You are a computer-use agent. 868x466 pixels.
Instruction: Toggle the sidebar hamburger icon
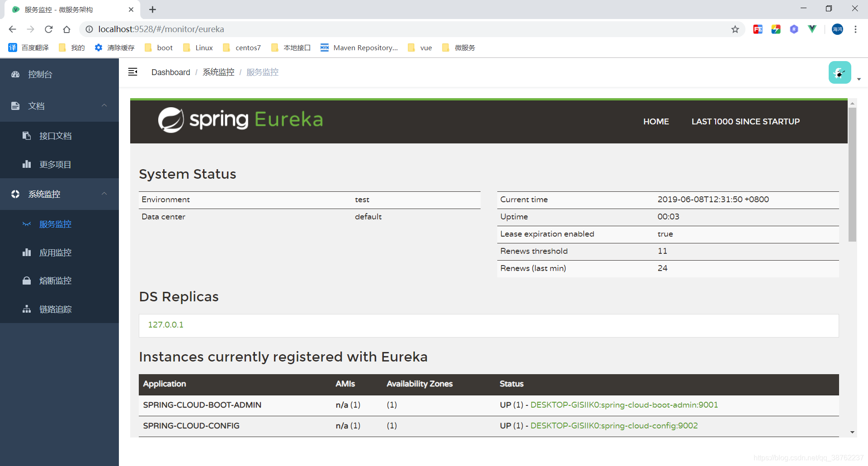tap(132, 72)
